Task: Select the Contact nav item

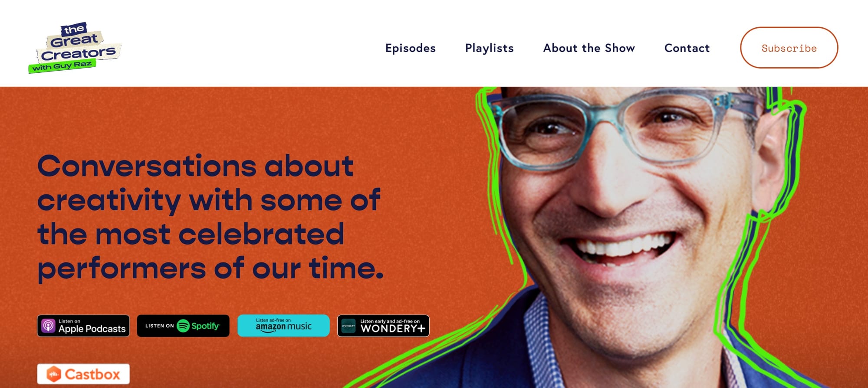Action: coord(687,48)
